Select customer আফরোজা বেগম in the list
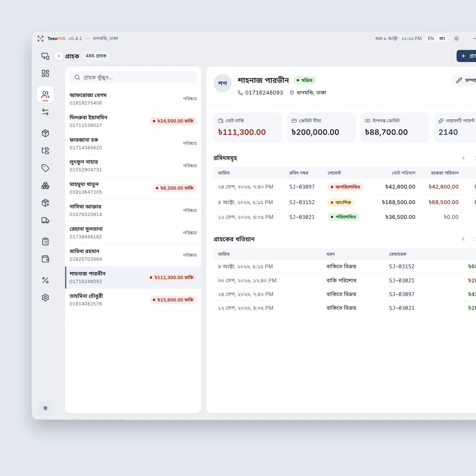 [x=133, y=99]
